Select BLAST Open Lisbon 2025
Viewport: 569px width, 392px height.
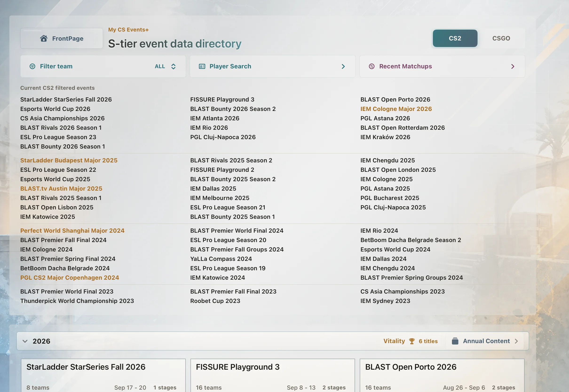[57, 207]
